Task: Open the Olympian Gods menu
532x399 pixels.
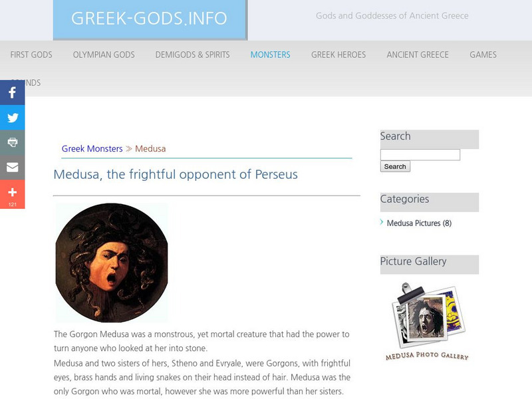Action: [104, 55]
